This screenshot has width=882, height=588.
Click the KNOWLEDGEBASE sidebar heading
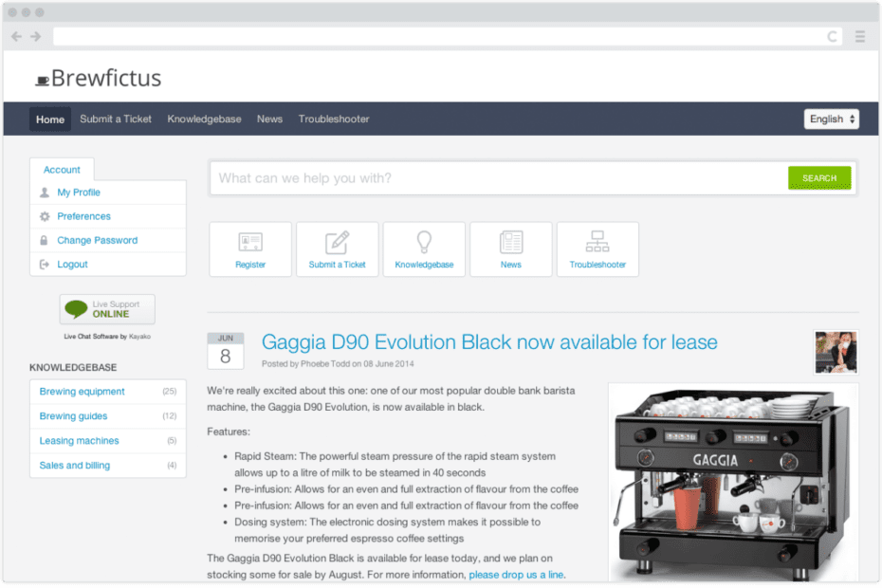click(x=73, y=367)
